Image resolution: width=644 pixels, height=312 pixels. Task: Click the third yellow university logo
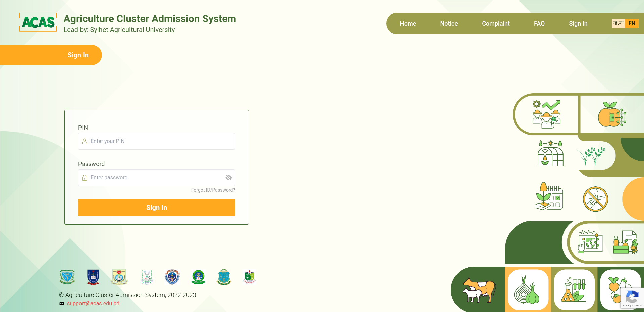[119, 277]
